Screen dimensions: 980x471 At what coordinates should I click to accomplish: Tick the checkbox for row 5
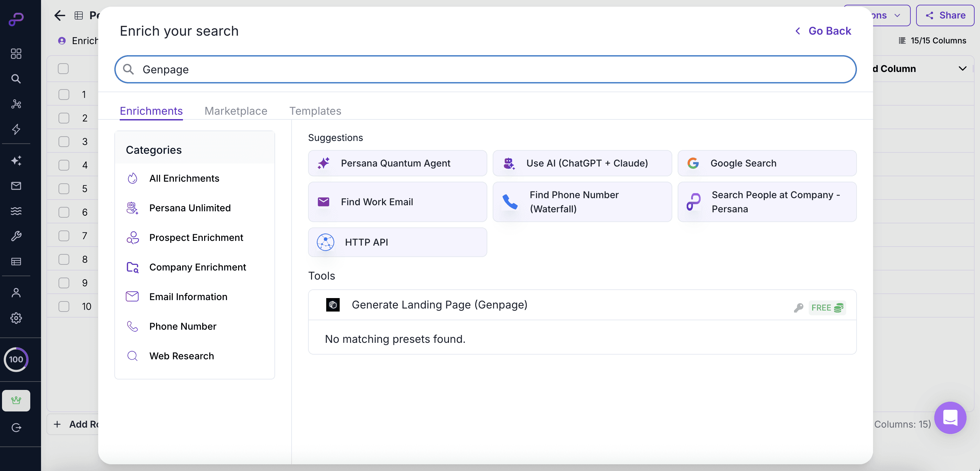pyautogui.click(x=64, y=189)
